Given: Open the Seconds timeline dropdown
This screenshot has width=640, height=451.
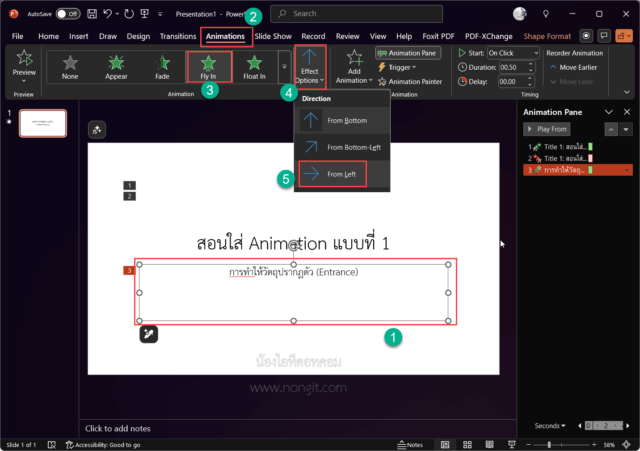Looking at the screenshot, I should coord(550,426).
